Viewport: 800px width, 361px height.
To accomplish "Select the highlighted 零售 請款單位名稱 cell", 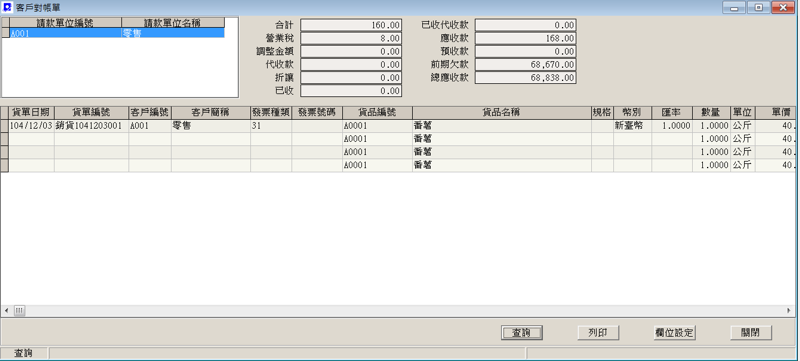I will pyautogui.click(x=173, y=32).
